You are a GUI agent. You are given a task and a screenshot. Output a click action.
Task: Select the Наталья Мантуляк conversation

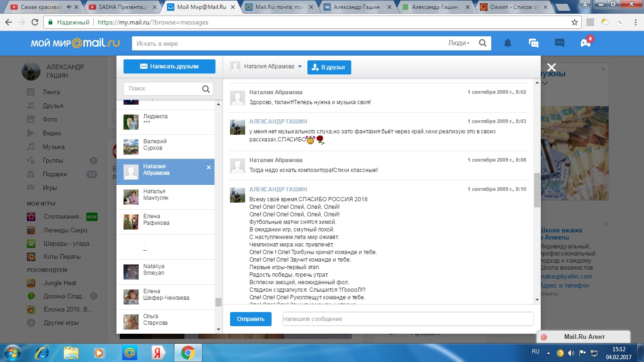point(165,197)
